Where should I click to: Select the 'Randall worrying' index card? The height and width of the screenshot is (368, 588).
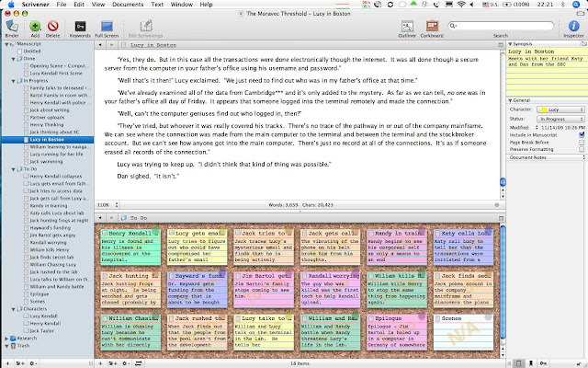331,289
